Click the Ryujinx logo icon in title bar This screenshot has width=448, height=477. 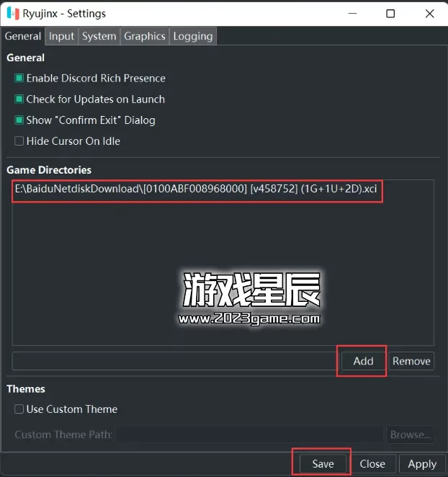[x=13, y=14]
